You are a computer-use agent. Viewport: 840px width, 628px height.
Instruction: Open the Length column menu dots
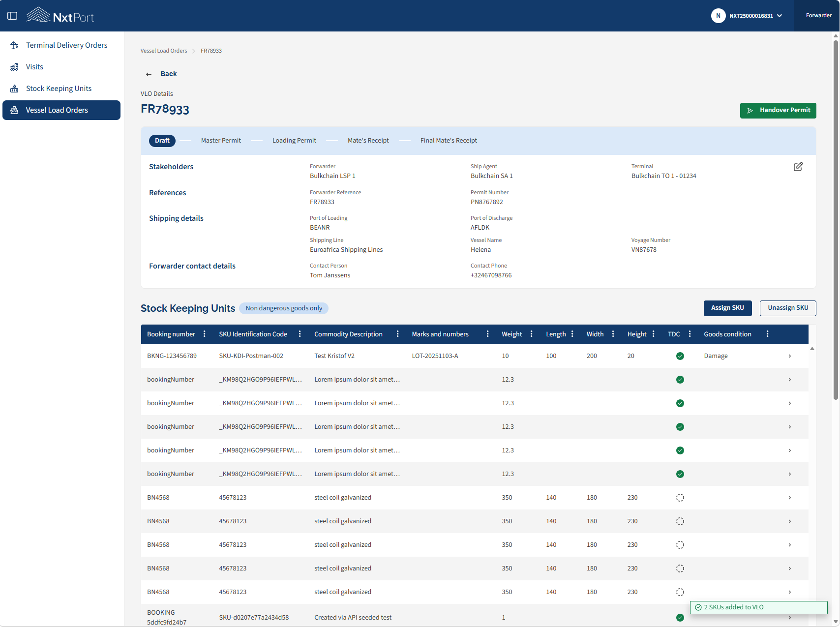572,334
